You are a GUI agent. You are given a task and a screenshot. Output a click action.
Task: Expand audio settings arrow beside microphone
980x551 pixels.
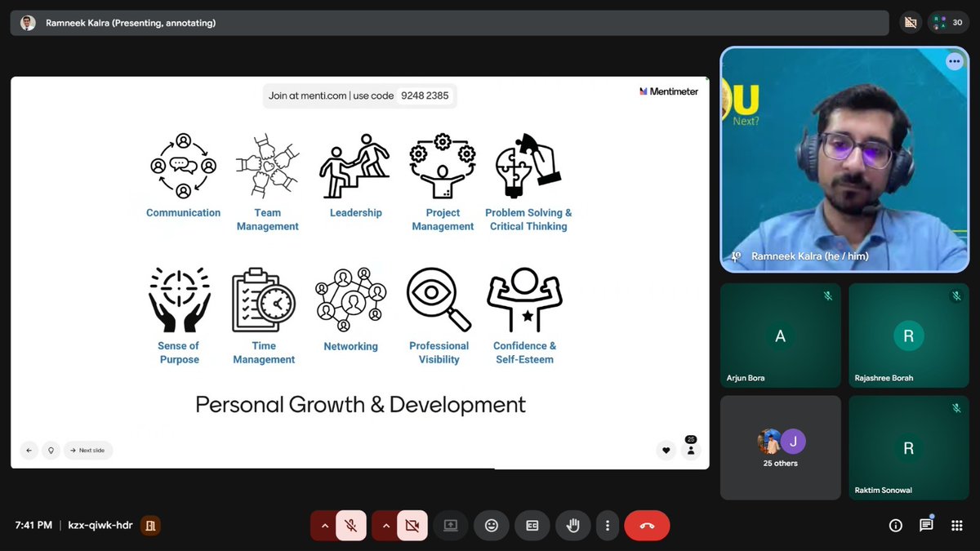coord(324,526)
